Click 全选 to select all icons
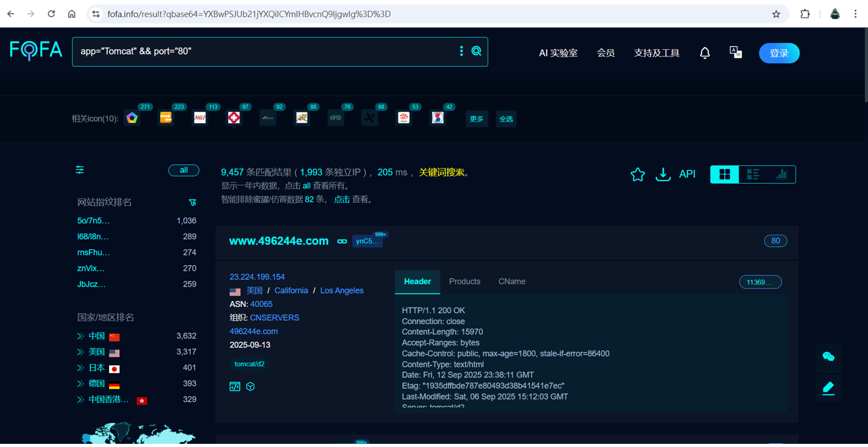Screen dimensions: 868x447 (506, 119)
